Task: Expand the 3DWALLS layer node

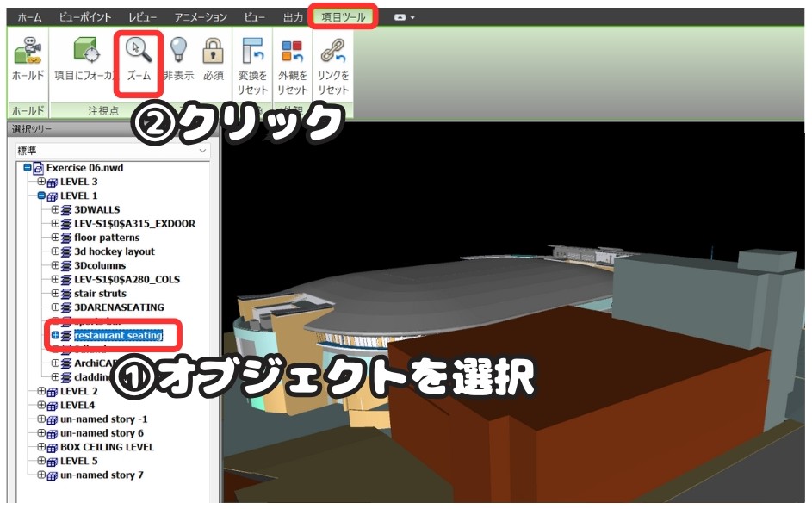Action: (x=55, y=209)
